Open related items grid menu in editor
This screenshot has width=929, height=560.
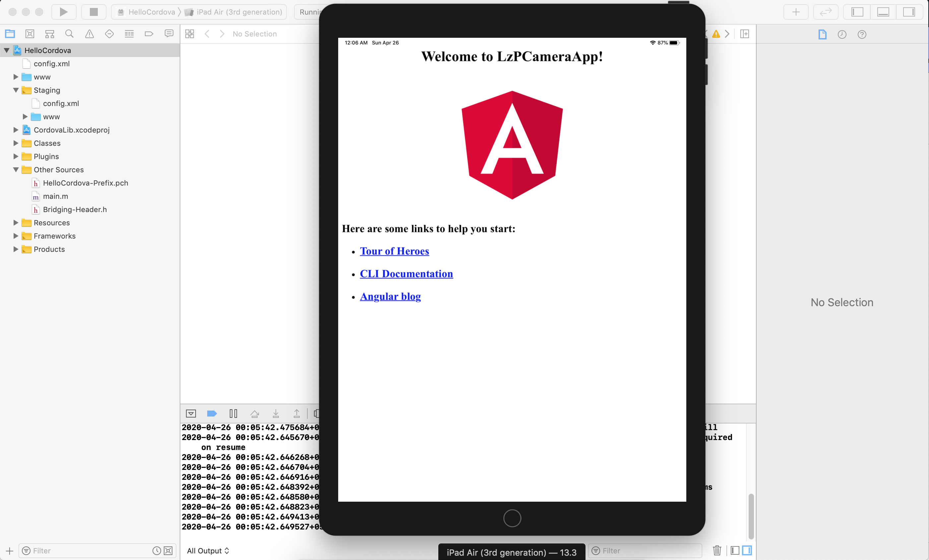pyautogui.click(x=190, y=34)
